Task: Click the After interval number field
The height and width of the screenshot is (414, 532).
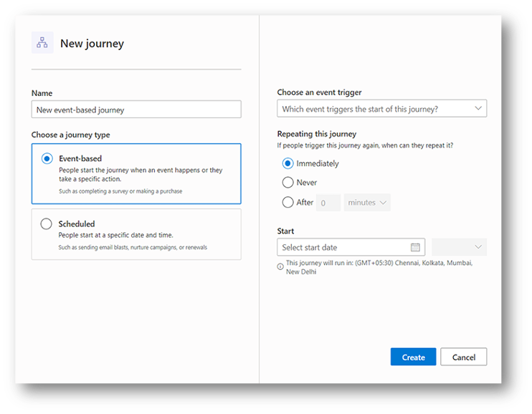Action: point(329,203)
